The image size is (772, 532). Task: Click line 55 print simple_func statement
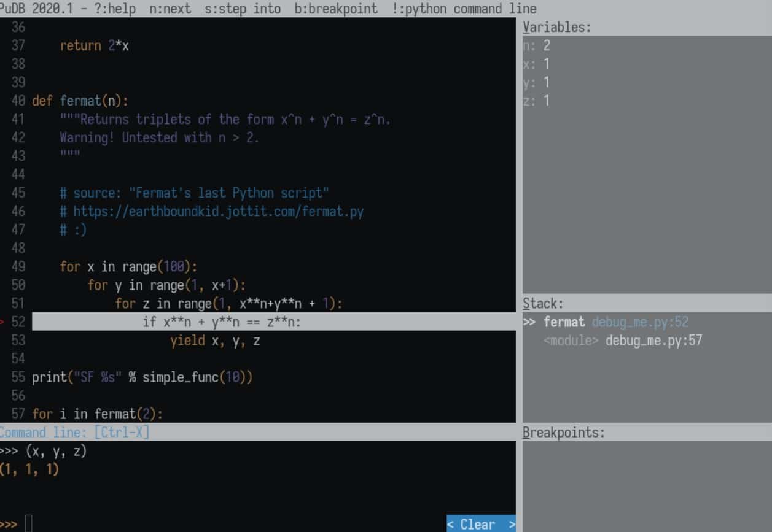coord(142,377)
